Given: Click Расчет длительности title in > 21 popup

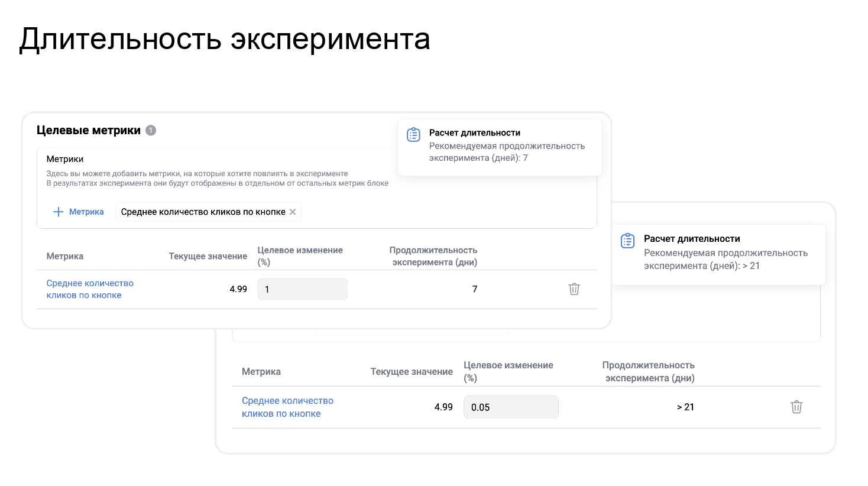Looking at the screenshot, I should click(x=692, y=239).
